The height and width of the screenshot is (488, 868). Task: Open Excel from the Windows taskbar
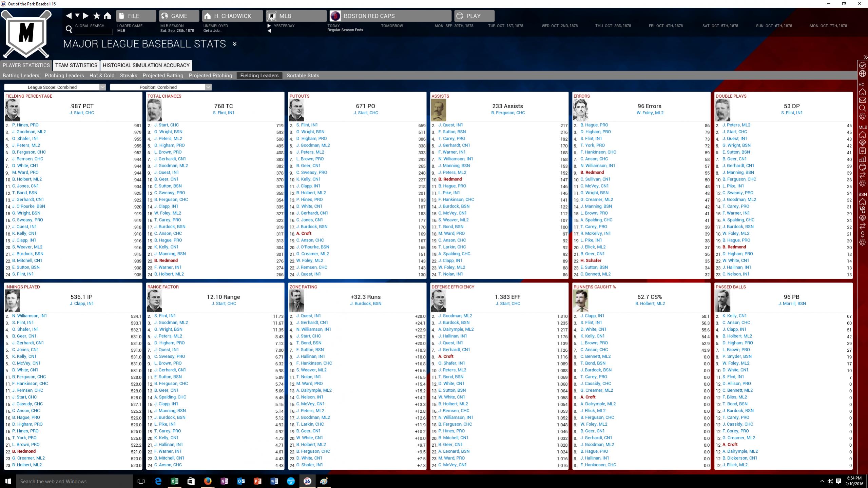pos(174,481)
